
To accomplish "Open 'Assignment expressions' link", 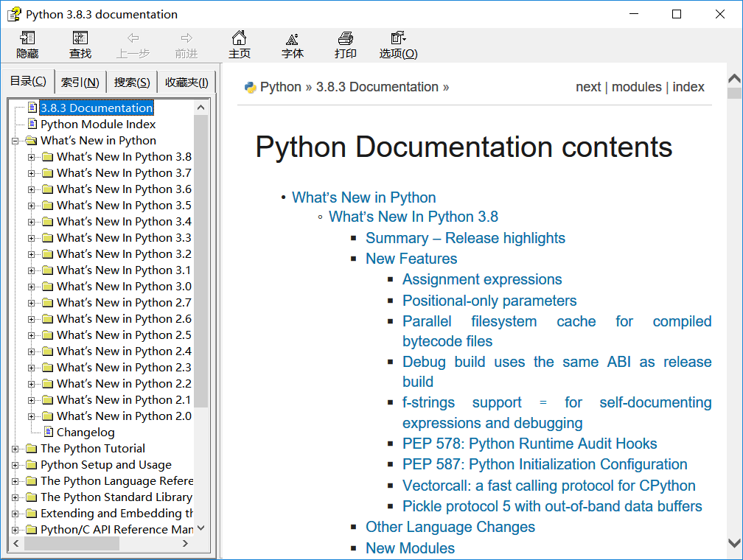I will click(482, 279).
